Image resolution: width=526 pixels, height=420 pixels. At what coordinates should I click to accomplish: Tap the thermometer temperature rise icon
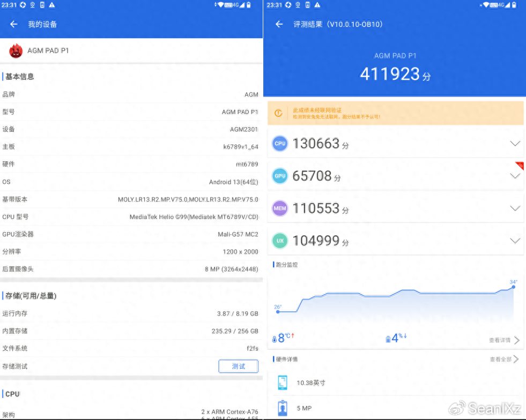275,339
